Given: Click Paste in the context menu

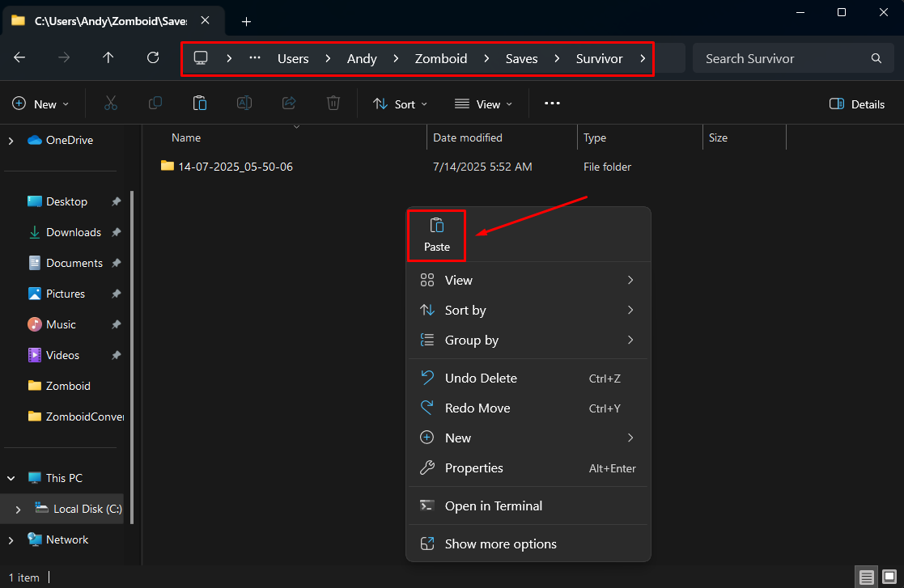Looking at the screenshot, I should pyautogui.click(x=436, y=235).
